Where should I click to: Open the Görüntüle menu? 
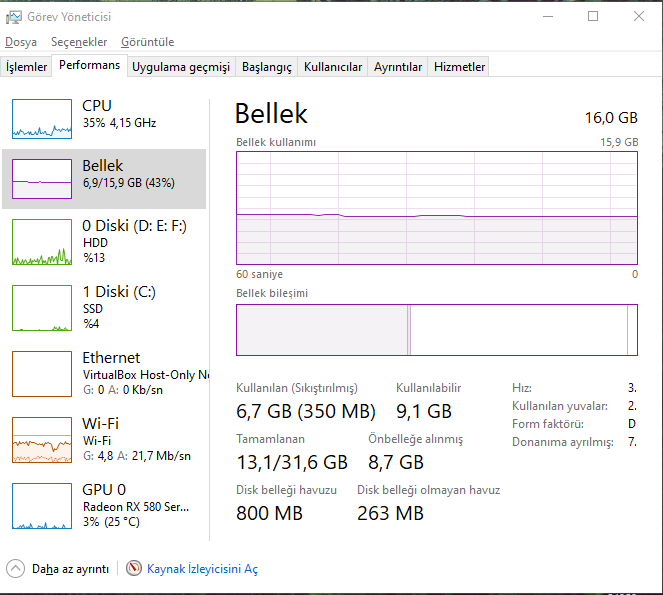coord(147,42)
